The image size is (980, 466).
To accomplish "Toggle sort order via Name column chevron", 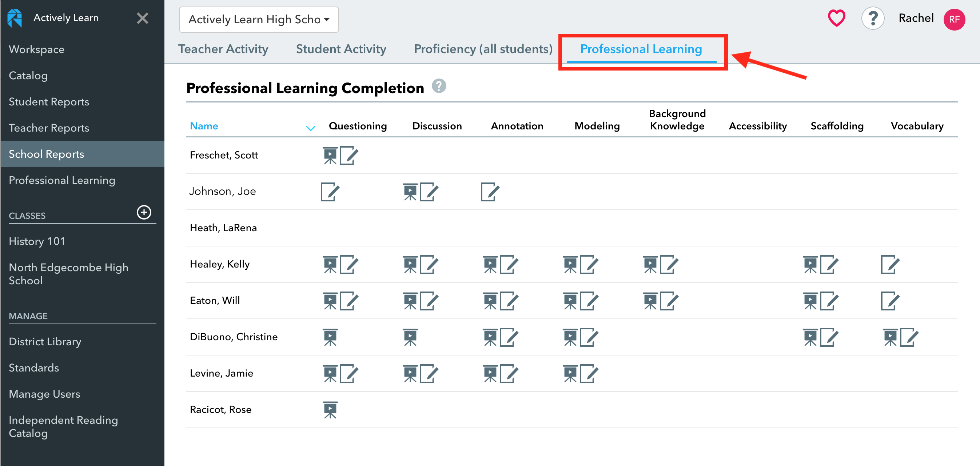I will click(310, 128).
